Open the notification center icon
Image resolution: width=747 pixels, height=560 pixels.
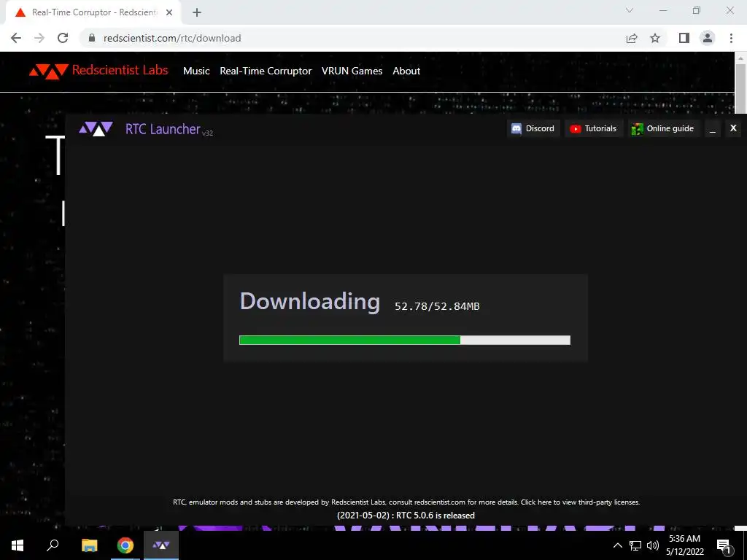(x=724, y=545)
